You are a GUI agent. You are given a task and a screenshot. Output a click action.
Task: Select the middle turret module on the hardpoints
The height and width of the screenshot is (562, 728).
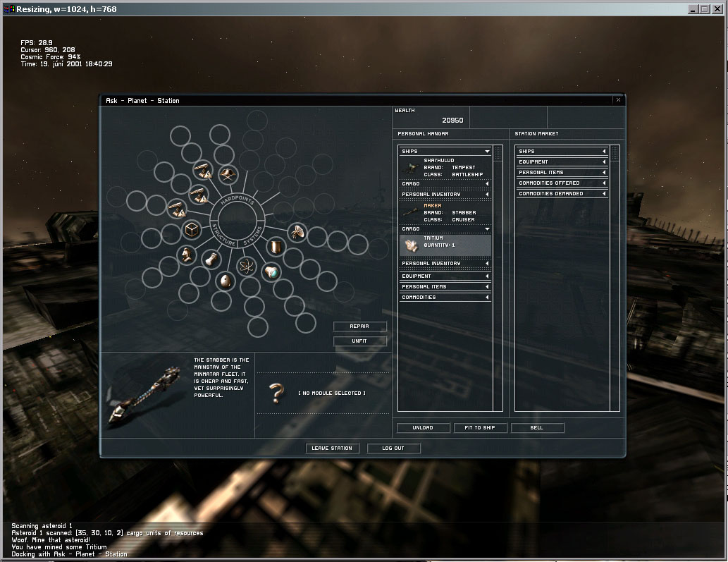coord(199,195)
